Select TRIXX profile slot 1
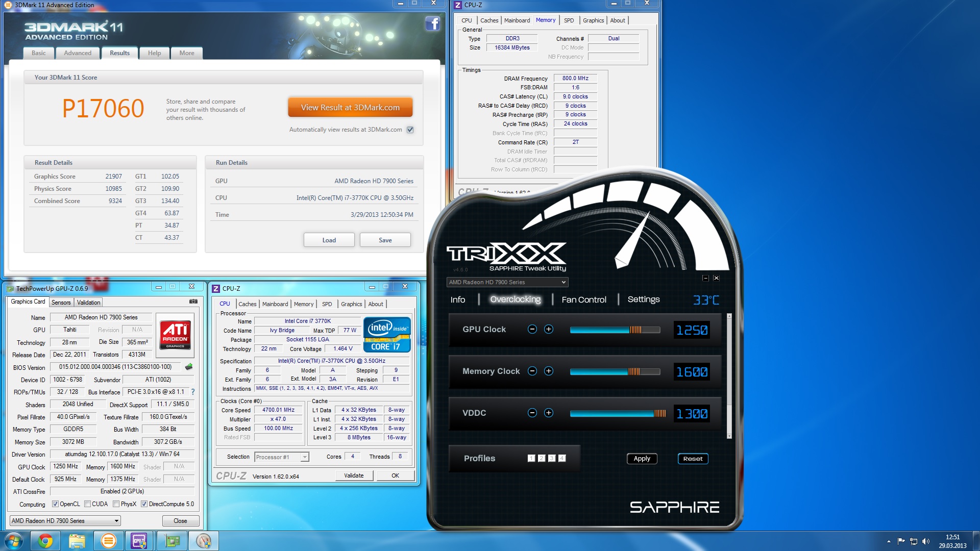Screen dimensions: 980x551 531,458
